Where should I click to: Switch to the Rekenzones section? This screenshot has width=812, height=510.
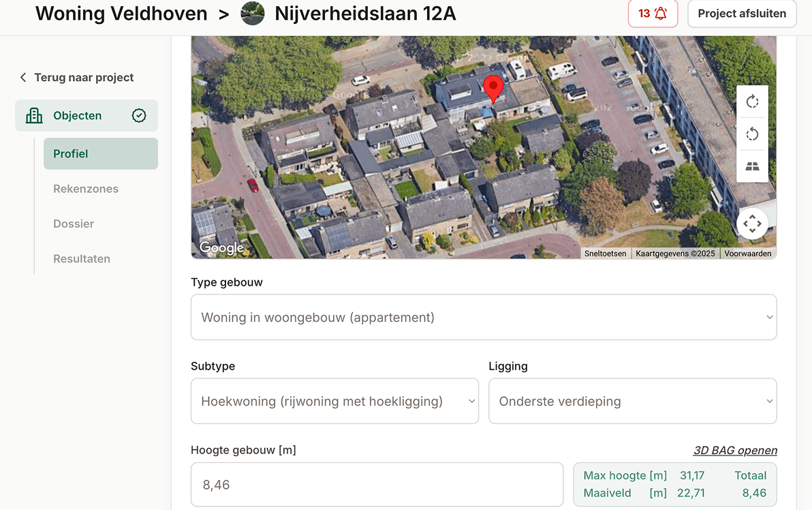86,188
